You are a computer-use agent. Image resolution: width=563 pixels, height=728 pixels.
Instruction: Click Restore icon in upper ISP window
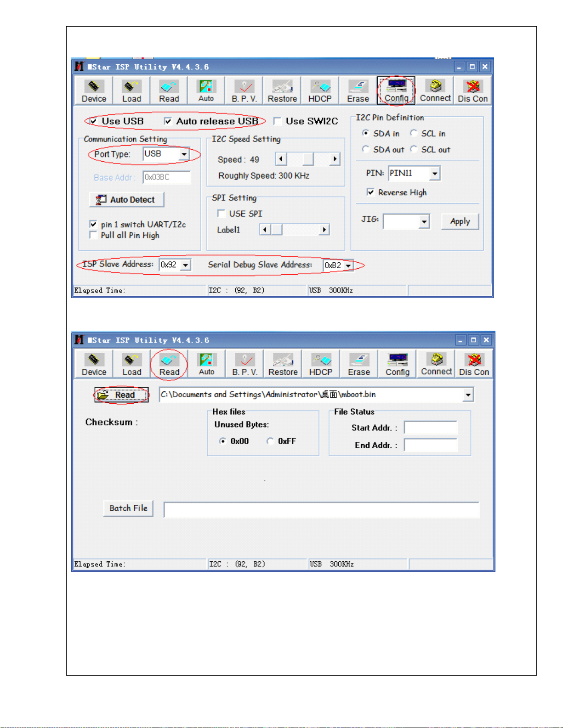point(282,90)
